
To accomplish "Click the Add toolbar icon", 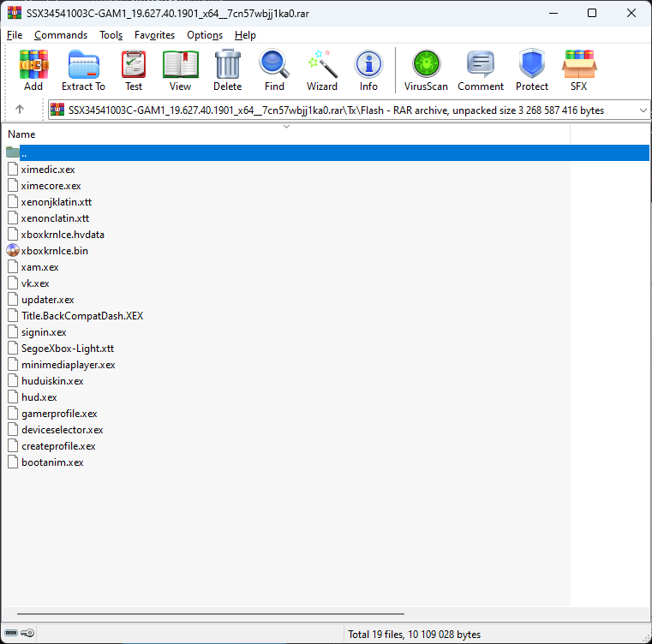I will tap(33, 64).
